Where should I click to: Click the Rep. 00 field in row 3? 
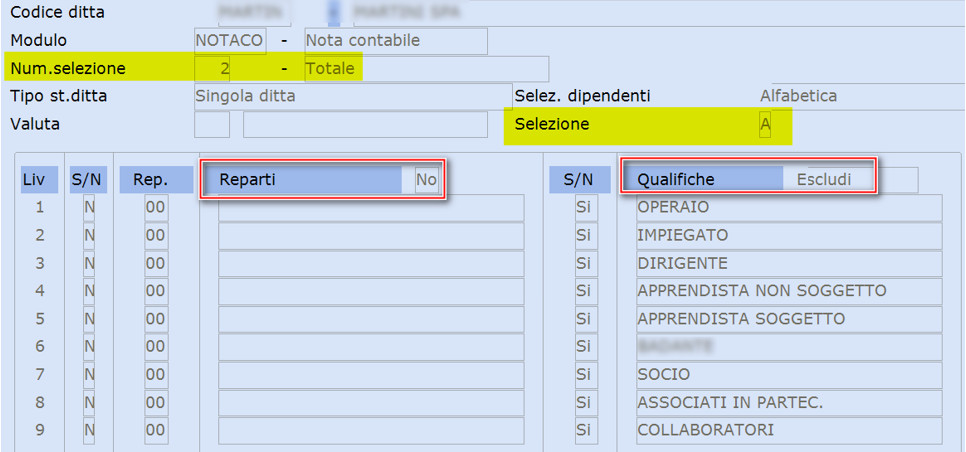tap(156, 264)
